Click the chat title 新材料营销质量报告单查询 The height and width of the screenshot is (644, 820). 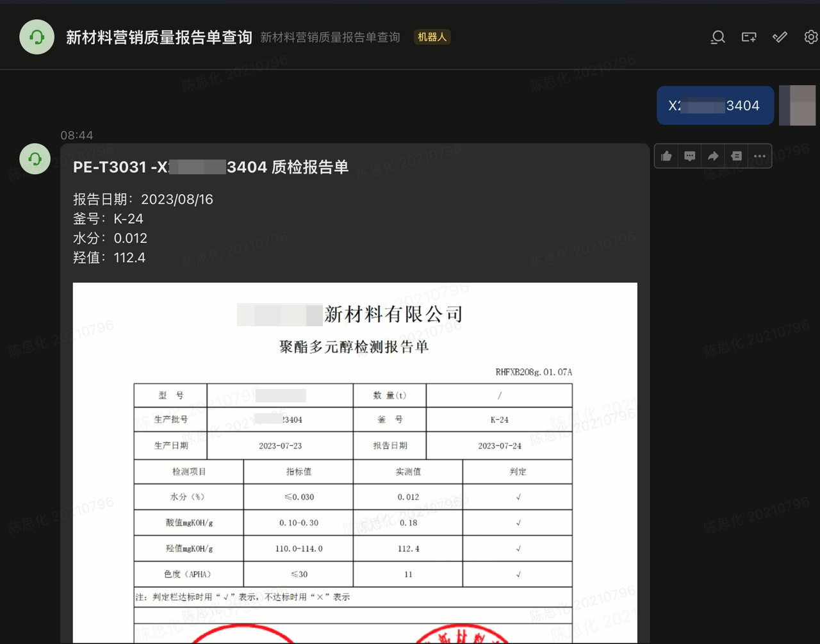click(x=159, y=37)
